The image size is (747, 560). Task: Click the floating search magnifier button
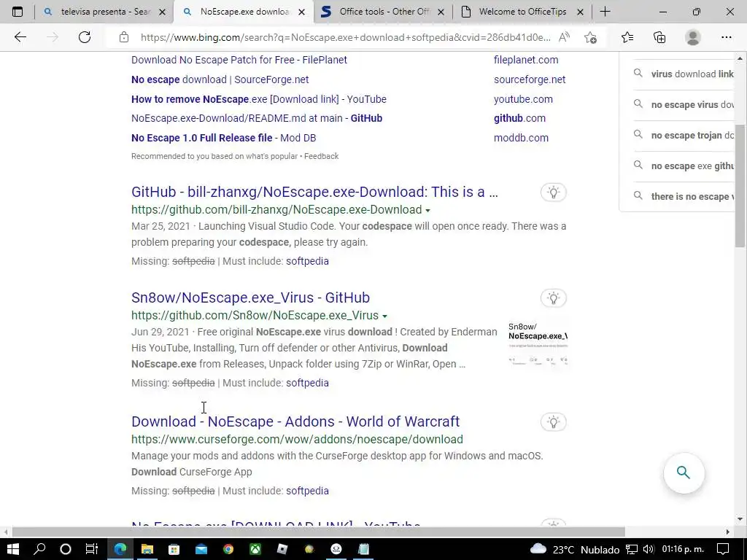684,472
